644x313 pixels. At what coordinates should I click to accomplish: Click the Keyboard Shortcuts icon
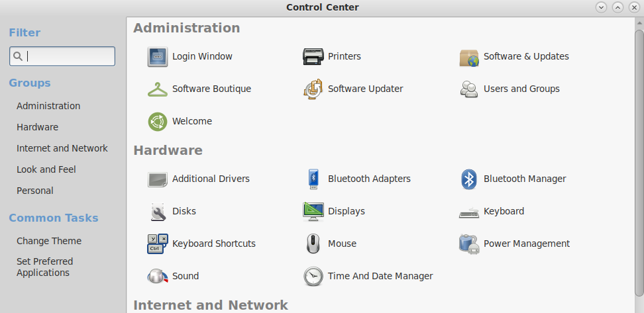(157, 244)
